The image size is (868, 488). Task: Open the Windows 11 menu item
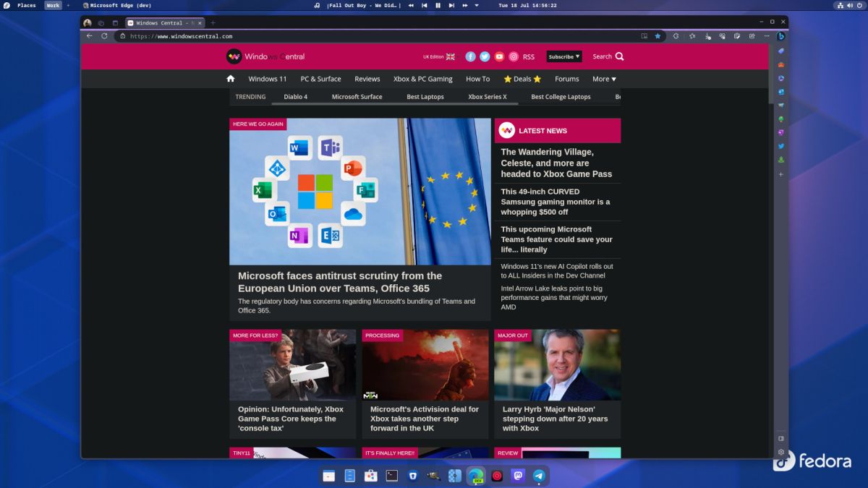(268, 79)
